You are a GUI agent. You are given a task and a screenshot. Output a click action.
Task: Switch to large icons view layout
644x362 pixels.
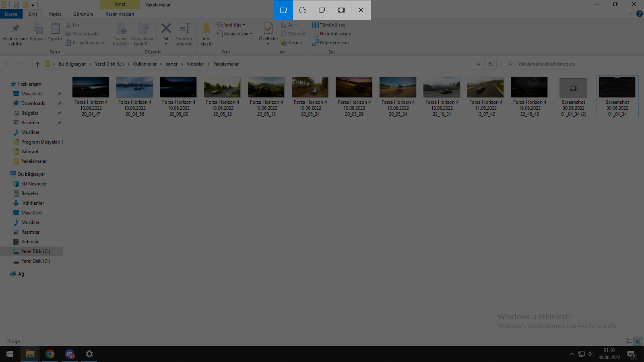[638, 341]
